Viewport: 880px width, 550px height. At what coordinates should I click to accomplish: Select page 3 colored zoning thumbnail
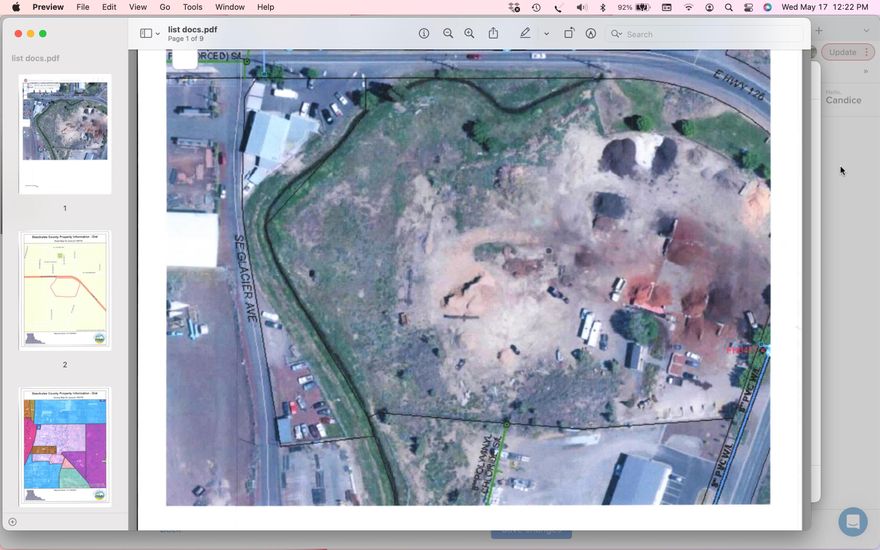[65, 446]
